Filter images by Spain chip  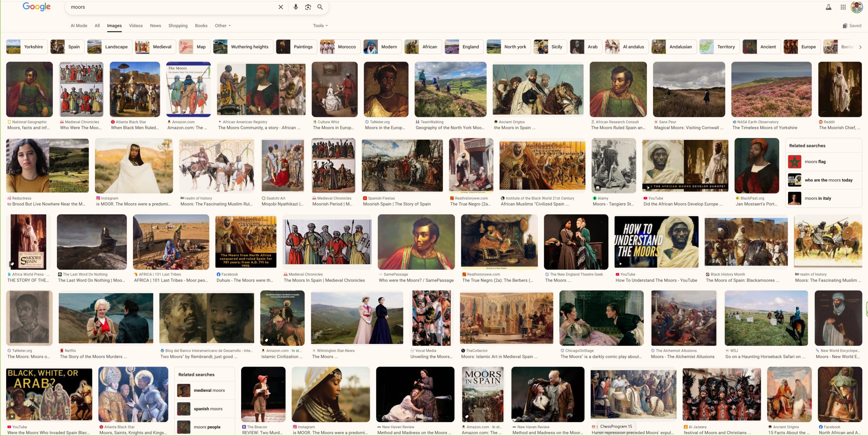click(67, 47)
